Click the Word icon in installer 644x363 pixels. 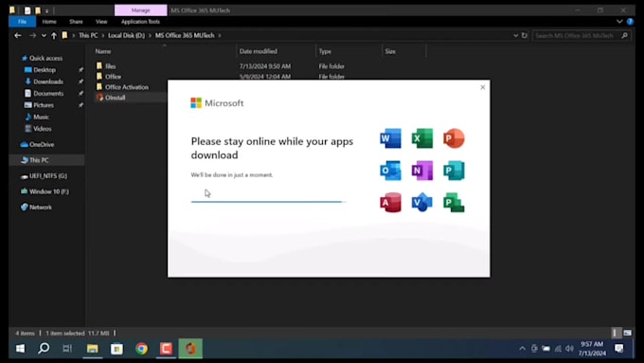coord(390,138)
